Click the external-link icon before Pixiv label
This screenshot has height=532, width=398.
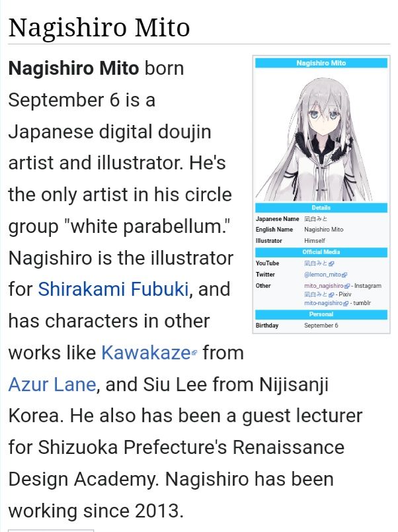click(x=331, y=294)
